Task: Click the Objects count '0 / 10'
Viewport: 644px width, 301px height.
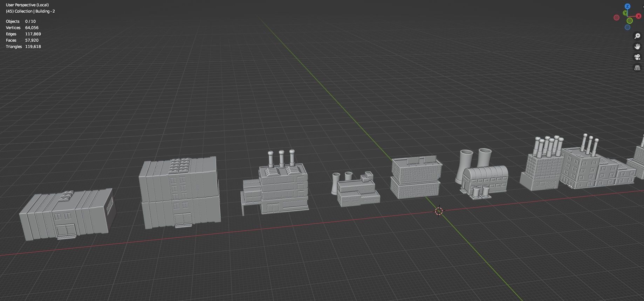Action: click(30, 21)
